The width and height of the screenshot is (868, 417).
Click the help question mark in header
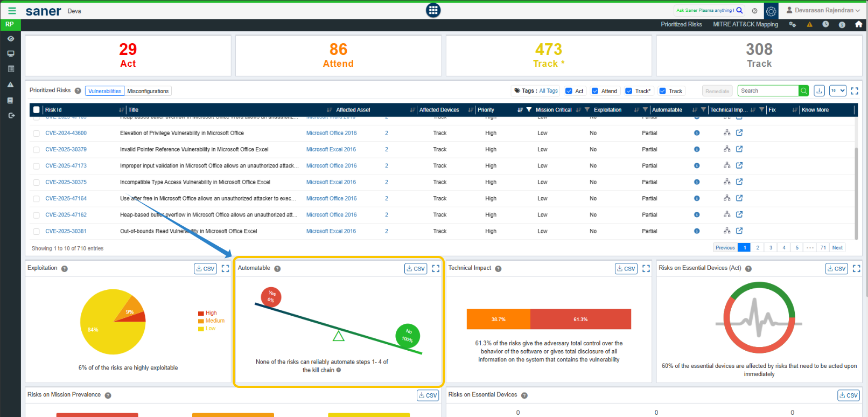click(x=754, y=11)
